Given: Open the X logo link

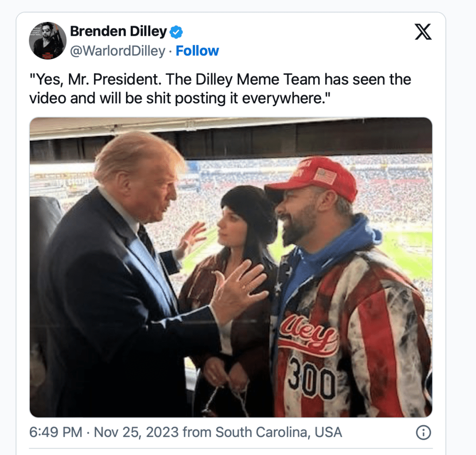Looking at the screenshot, I should (x=422, y=32).
